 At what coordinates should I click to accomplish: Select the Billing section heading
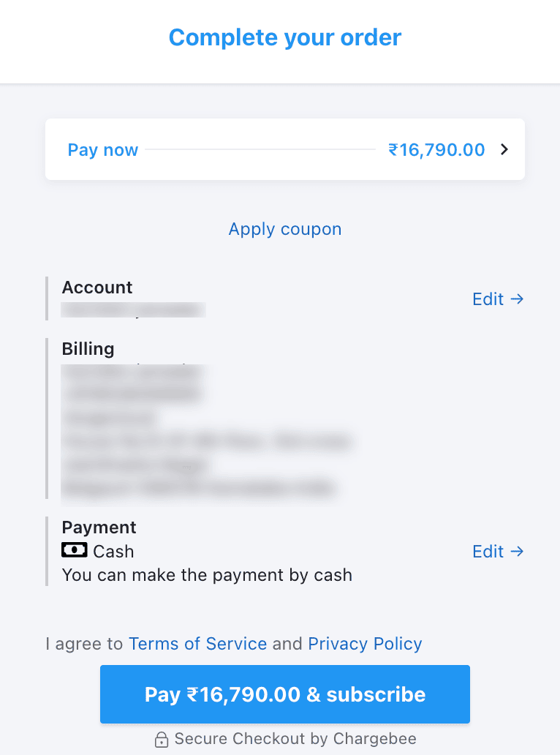tap(88, 349)
